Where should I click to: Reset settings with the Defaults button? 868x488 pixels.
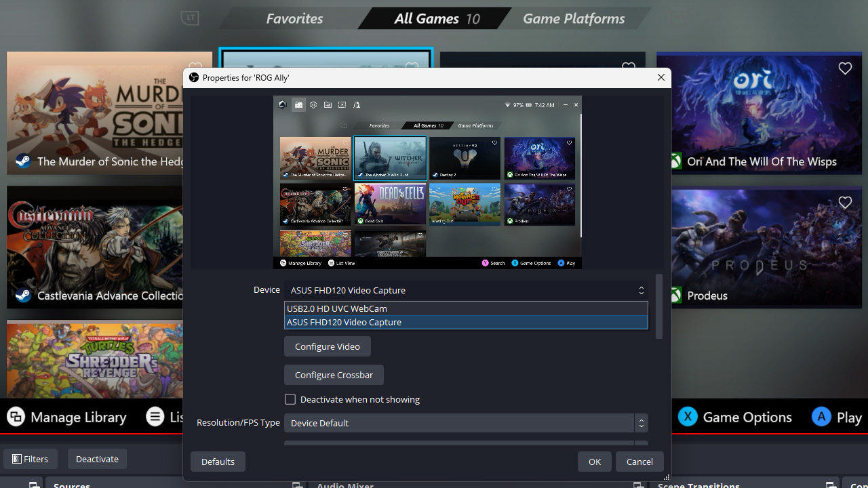tap(218, 462)
